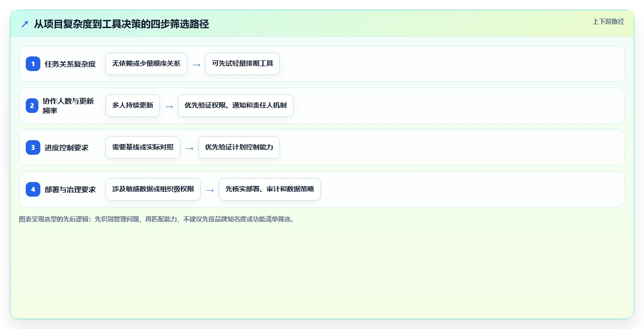644x329 pixels.
Task: Click the '涉及敏感数据或组织级权限' chip
Action: tap(153, 189)
